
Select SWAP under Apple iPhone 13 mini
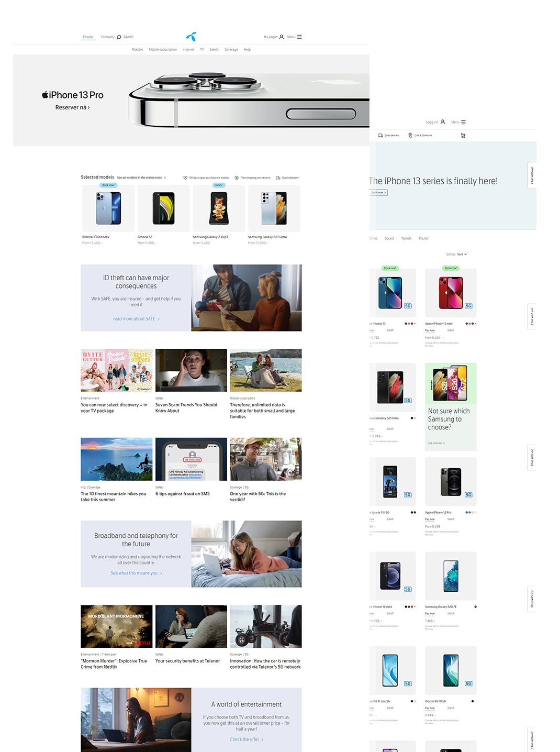(451, 330)
